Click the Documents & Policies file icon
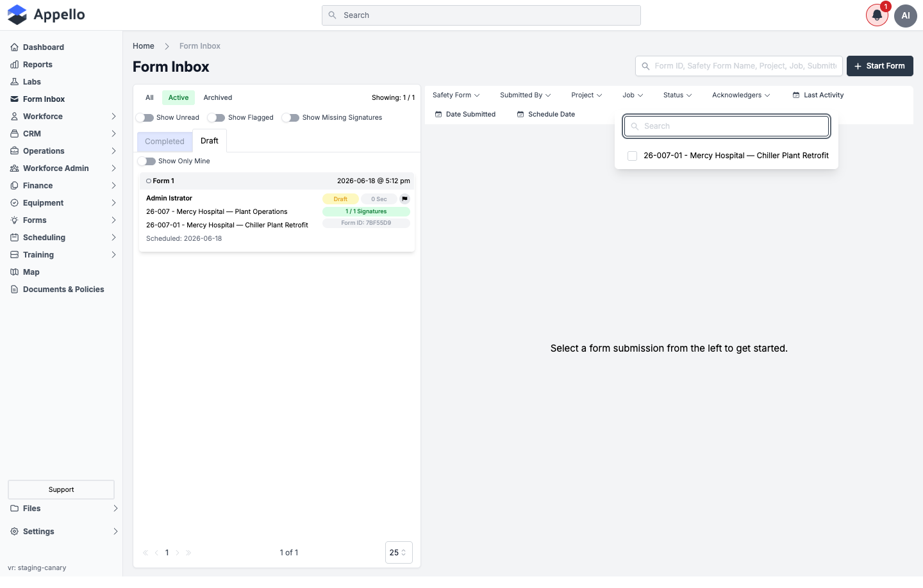The height and width of the screenshot is (588, 923). point(14,290)
